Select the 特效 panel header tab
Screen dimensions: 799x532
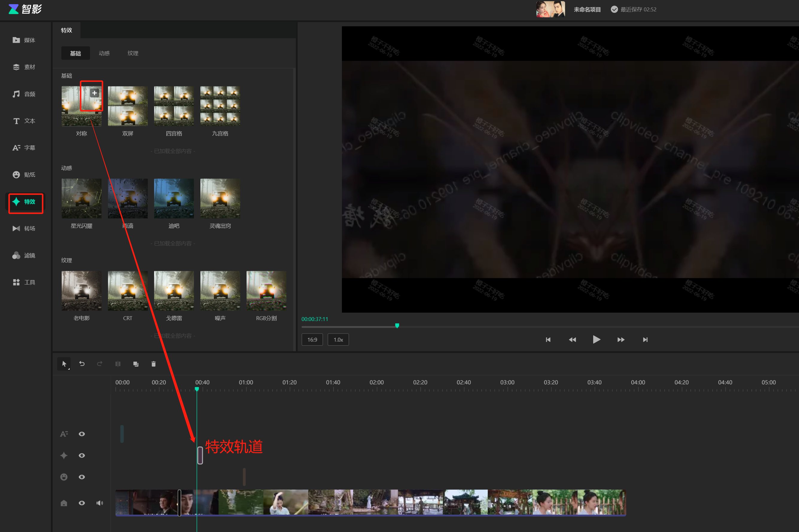point(66,30)
